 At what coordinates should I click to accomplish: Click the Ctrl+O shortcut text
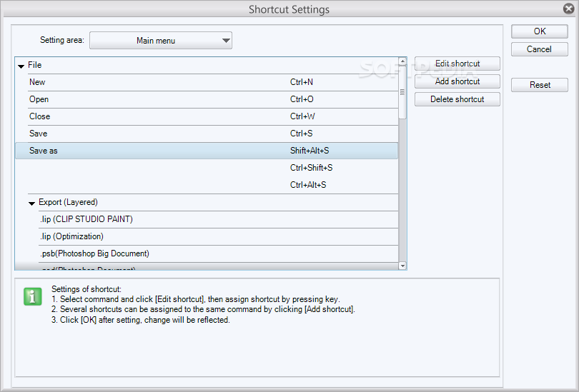[302, 99]
